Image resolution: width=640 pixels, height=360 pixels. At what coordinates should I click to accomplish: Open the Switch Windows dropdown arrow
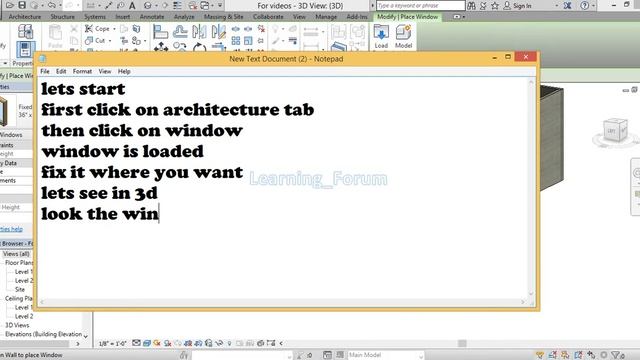(212, 6)
